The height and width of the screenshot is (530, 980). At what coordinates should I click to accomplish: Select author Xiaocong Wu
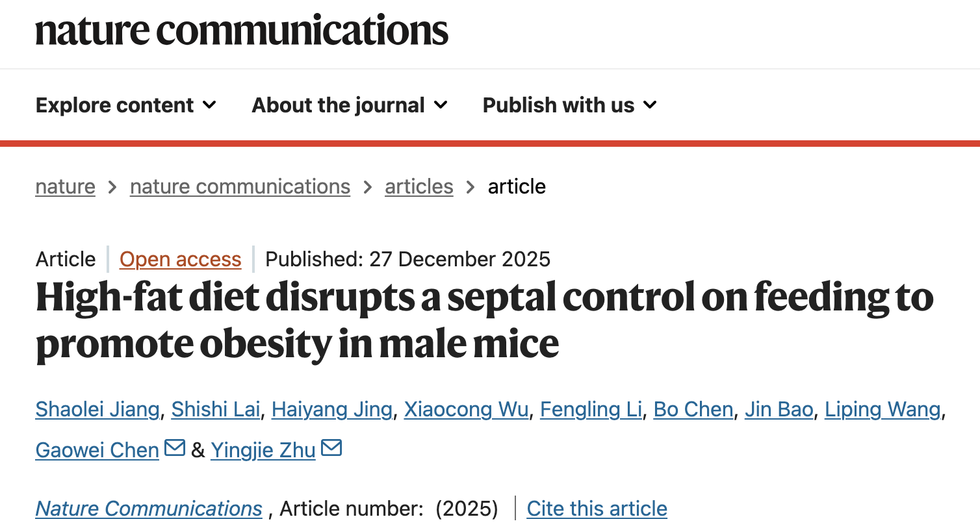pyautogui.click(x=466, y=409)
